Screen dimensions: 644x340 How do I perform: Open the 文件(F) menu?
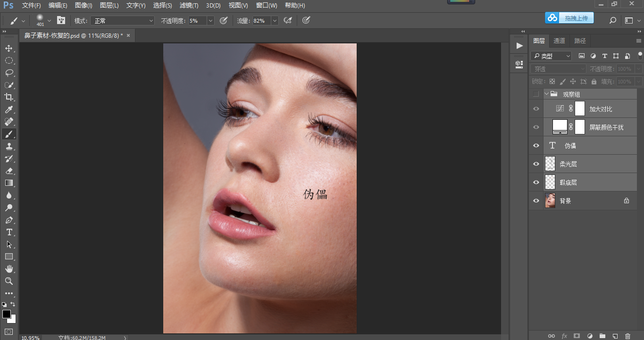[x=32, y=6]
